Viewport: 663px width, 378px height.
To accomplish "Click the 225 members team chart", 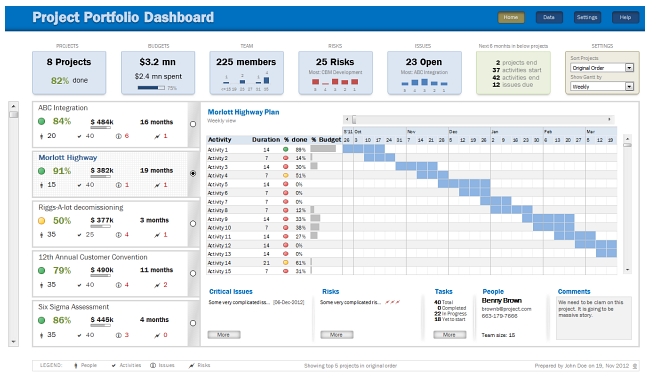I will click(246, 81).
